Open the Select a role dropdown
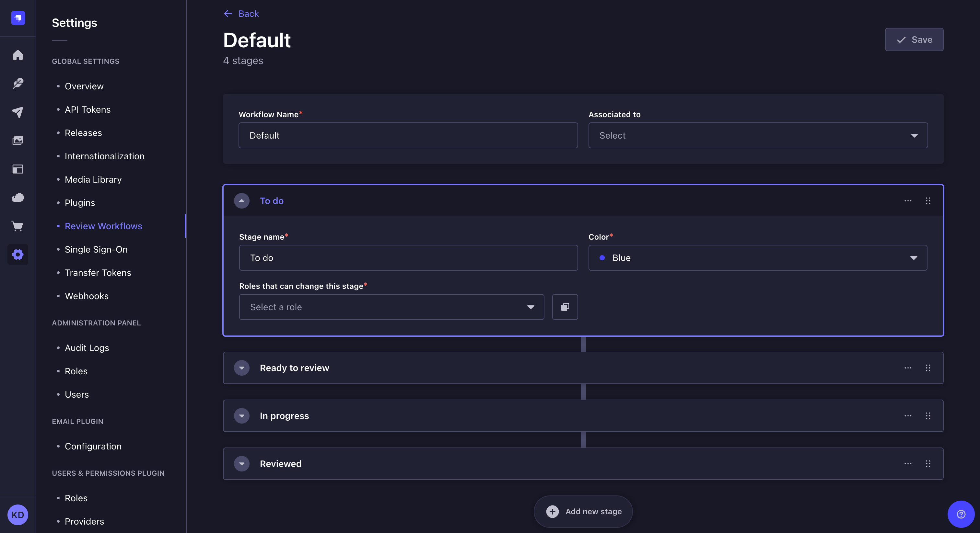Viewport: 980px width, 533px height. 391,307
